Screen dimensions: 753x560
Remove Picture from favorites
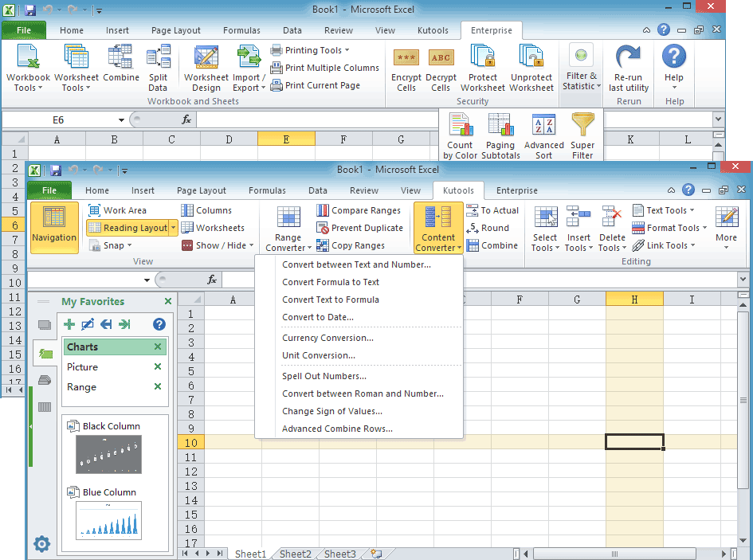pos(158,367)
